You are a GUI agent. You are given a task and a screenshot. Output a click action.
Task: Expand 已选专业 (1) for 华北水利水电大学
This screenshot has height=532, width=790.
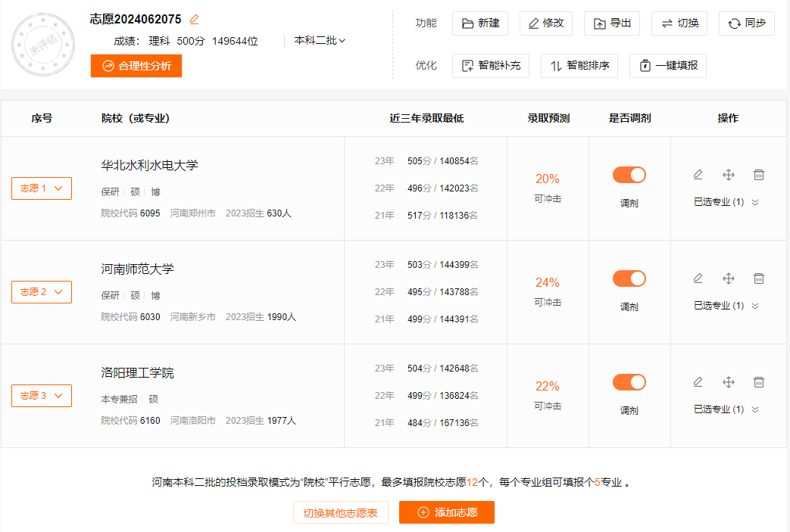tap(726, 202)
